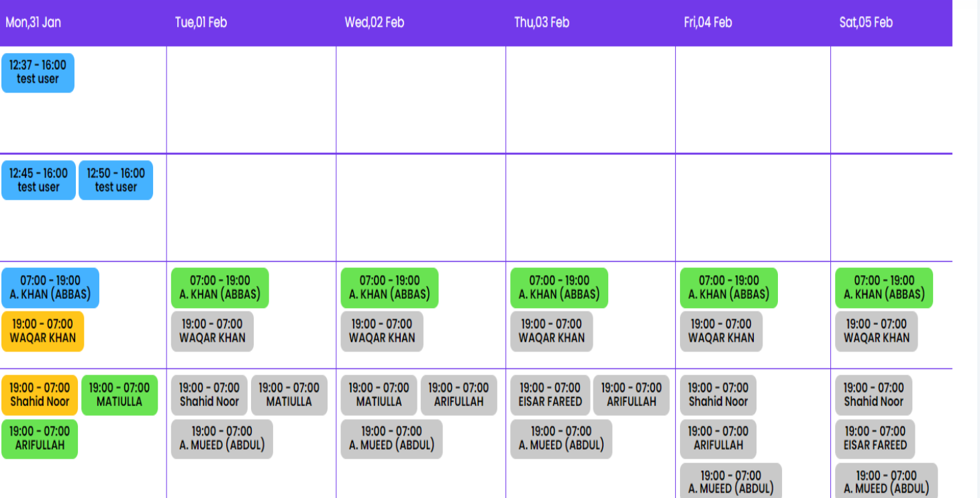Image resolution: width=980 pixels, height=498 pixels.
Task: Click the Mon,31 Jan column header
Action: tap(34, 23)
